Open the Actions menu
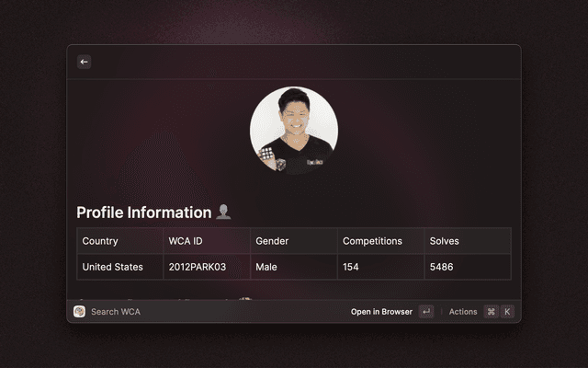 click(463, 312)
